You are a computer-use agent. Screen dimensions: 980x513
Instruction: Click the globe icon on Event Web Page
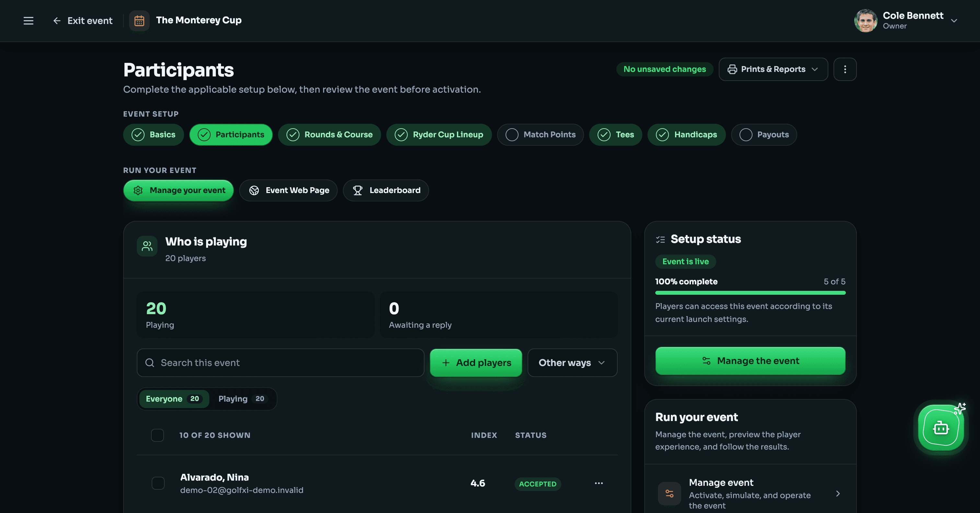coord(254,190)
